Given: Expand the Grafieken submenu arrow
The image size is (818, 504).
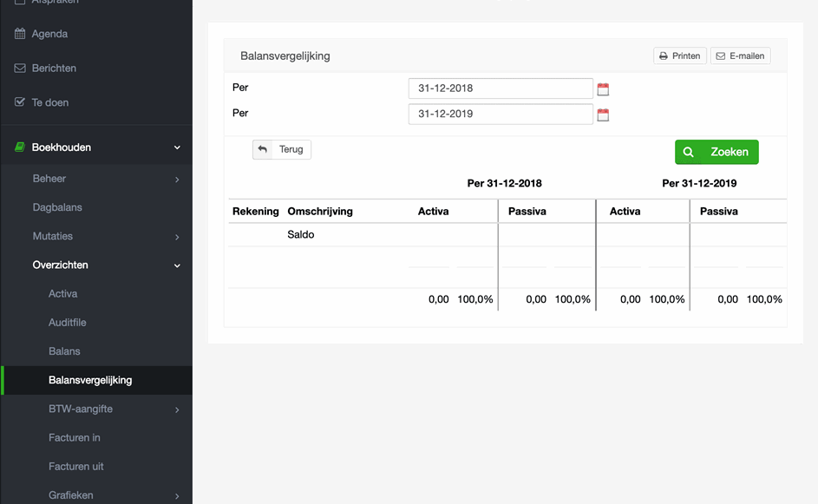Looking at the screenshot, I should pyautogui.click(x=177, y=496).
